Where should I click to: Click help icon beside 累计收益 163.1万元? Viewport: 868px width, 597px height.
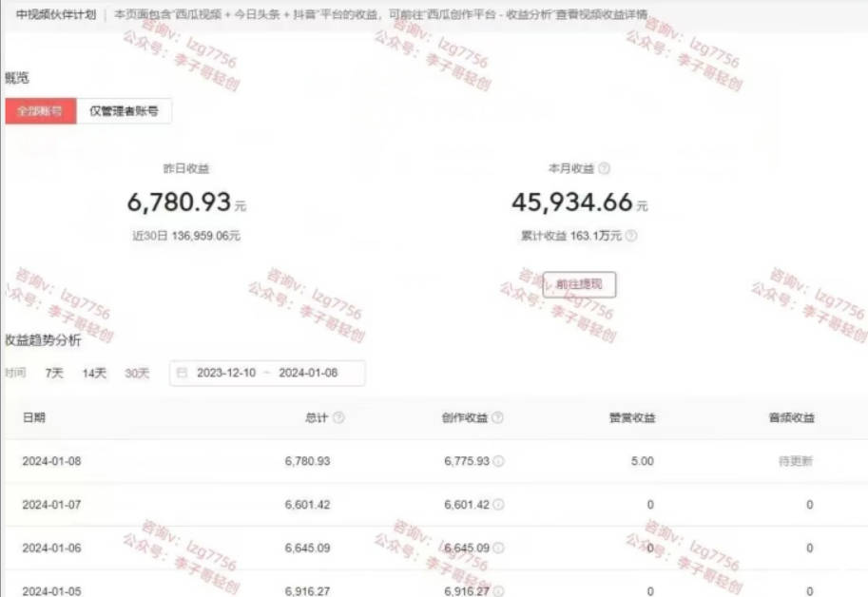click(x=631, y=236)
